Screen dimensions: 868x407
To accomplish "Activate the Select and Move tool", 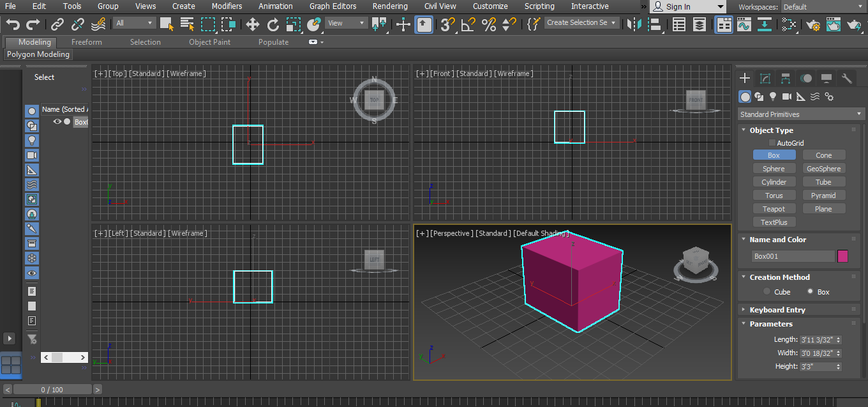I will pos(252,25).
